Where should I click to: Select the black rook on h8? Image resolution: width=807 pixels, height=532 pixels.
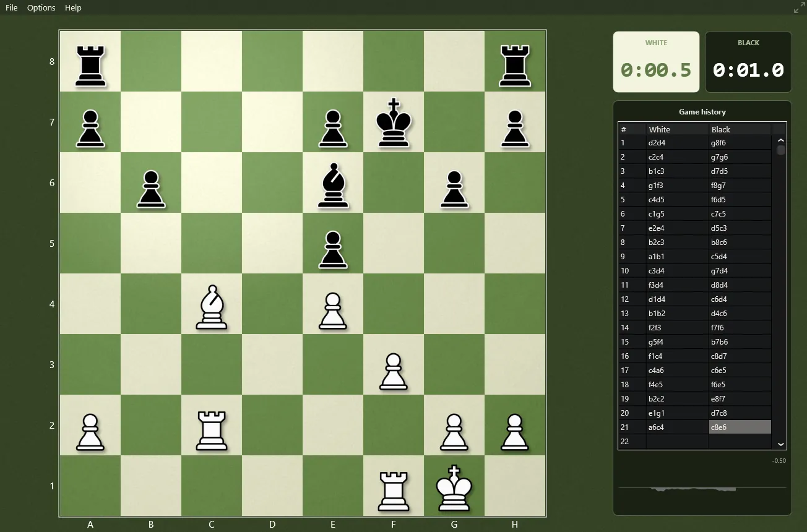pos(515,65)
